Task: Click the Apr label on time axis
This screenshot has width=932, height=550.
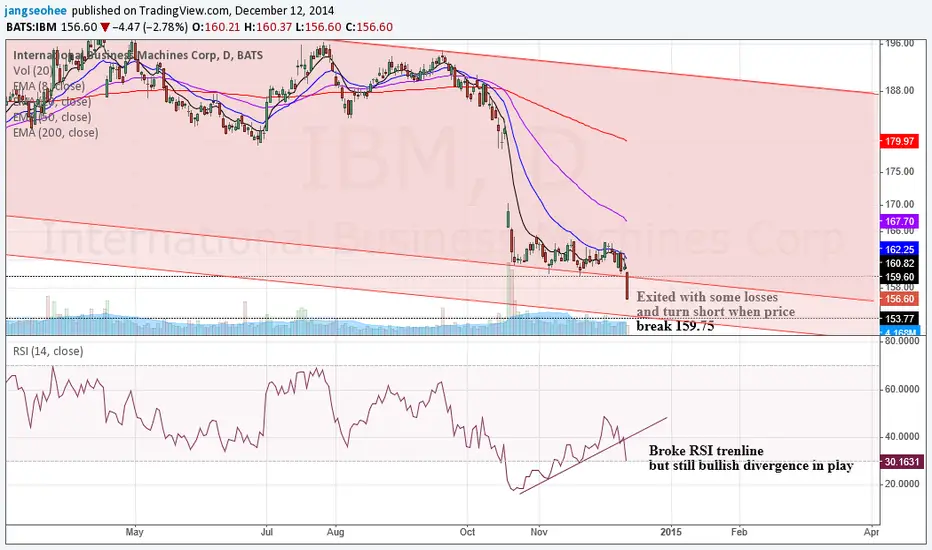Action: coord(871,532)
